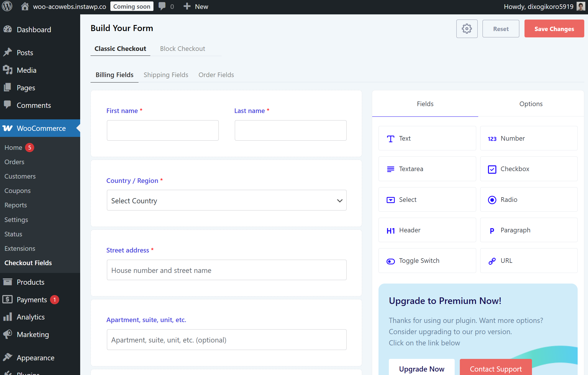Click the Upgrade Now button
The width and height of the screenshot is (588, 375).
(421, 368)
